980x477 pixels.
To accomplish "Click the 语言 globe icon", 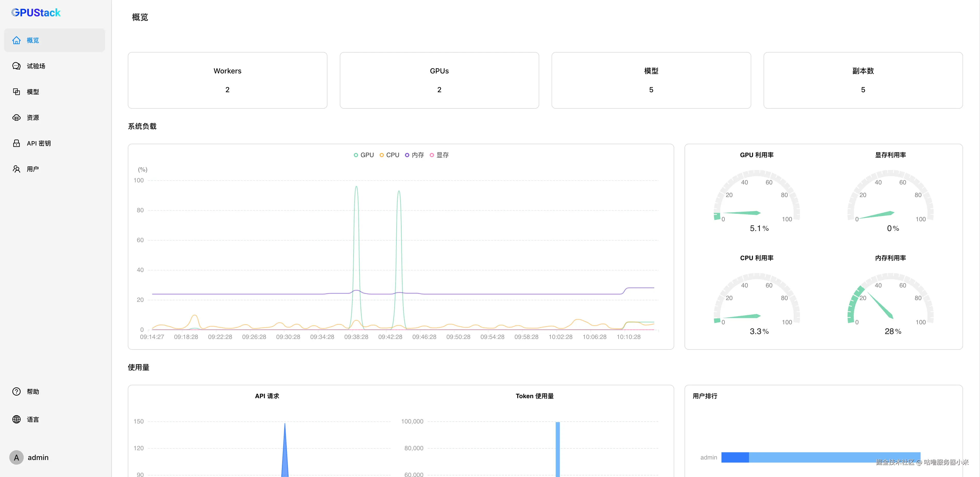I will pos(16,420).
